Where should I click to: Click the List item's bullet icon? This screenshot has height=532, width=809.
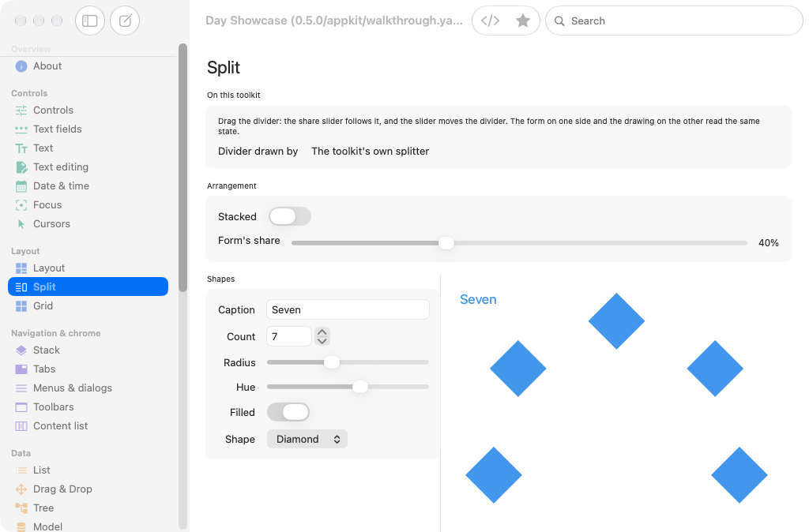coord(21,470)
